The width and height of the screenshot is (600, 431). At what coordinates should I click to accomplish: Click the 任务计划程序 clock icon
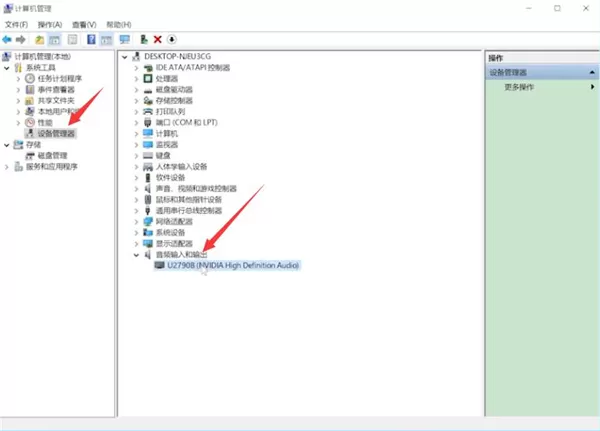tap(30, 78)
